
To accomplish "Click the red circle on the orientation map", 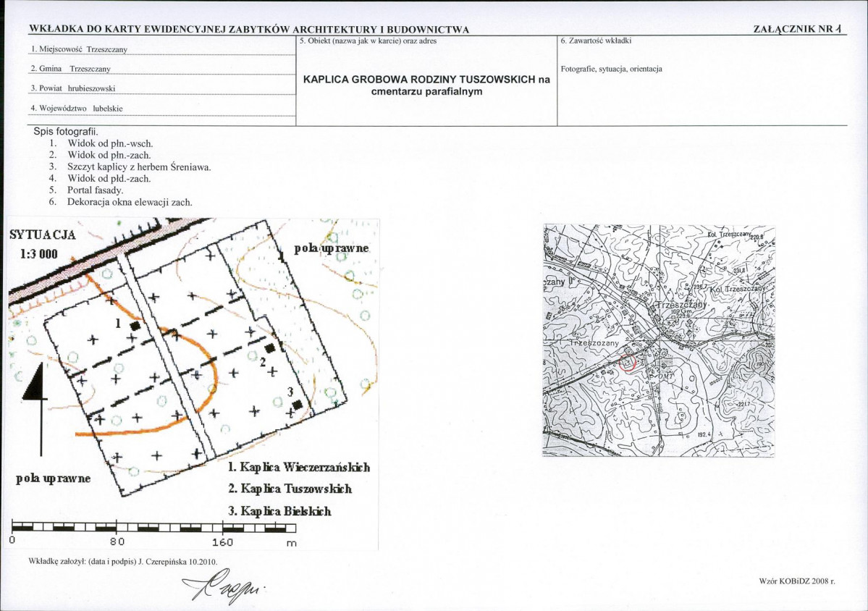I will (x=627, y=362).
